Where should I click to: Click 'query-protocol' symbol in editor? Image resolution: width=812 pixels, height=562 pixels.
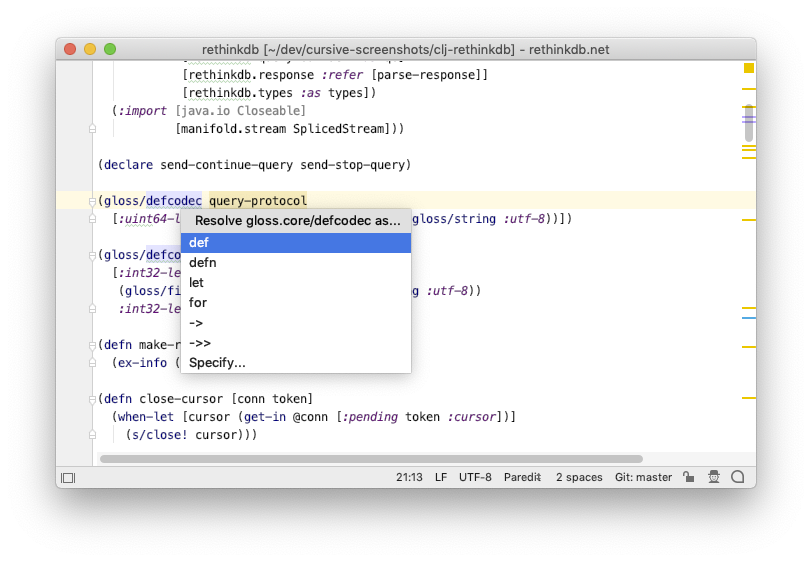tap(258, 201)
